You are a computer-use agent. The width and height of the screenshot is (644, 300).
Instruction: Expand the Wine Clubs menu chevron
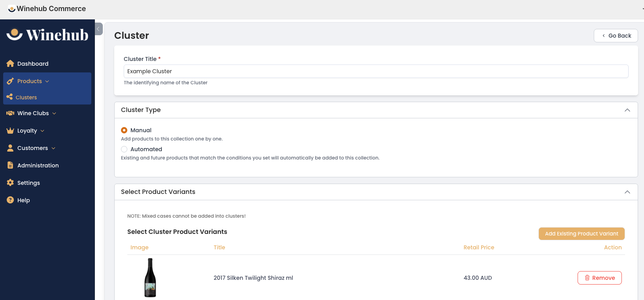(x=54, y=114)
